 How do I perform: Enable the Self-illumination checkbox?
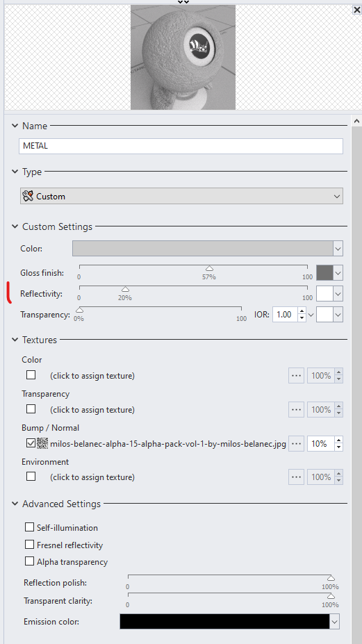tap(30, 527)
